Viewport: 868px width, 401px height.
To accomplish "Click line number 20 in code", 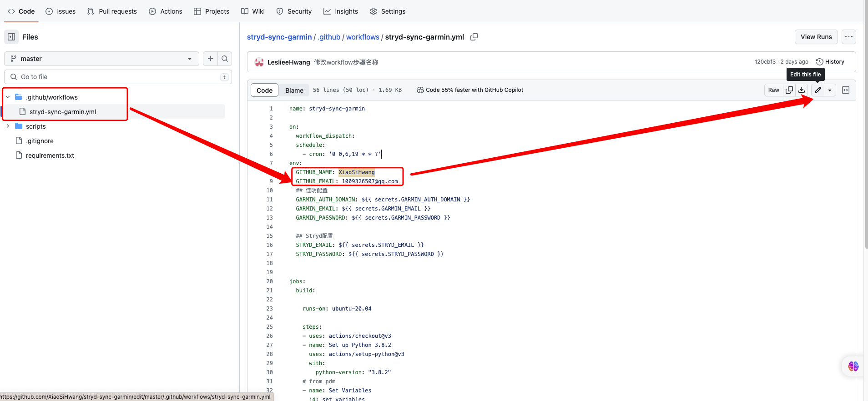I will [x=270, y=281].
